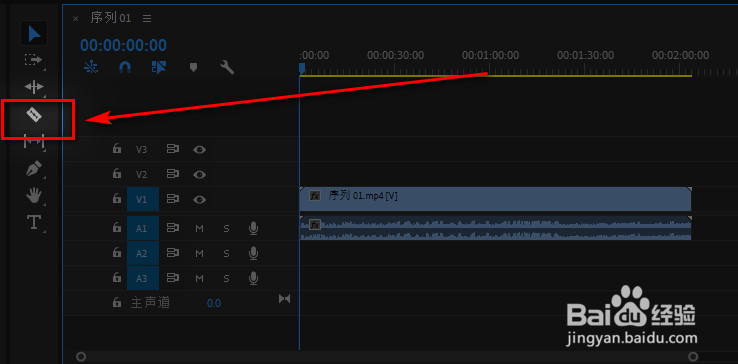
Task: Click ruler at 00:00:30:00
Action: pyautogui.click(x=395, y=56)
